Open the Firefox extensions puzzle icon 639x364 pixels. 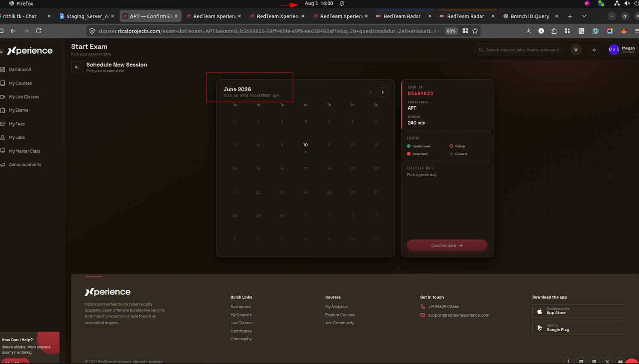[554, 31]
